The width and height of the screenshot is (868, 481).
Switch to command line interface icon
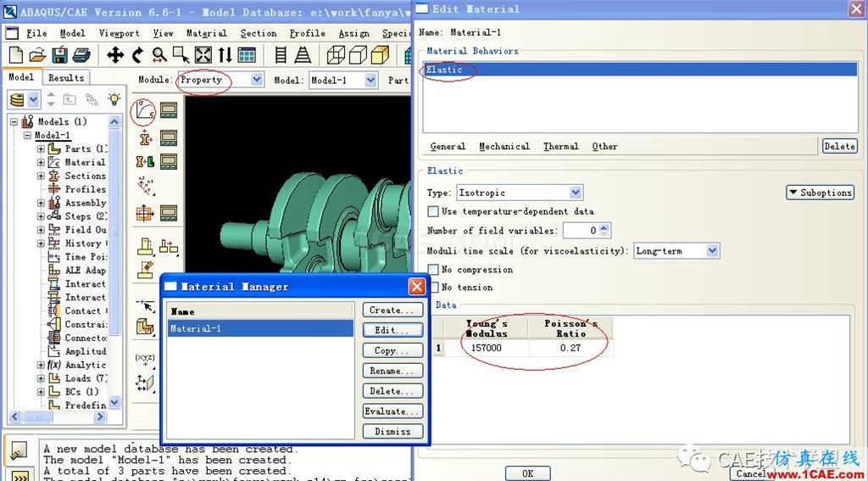tap(19, 477)
